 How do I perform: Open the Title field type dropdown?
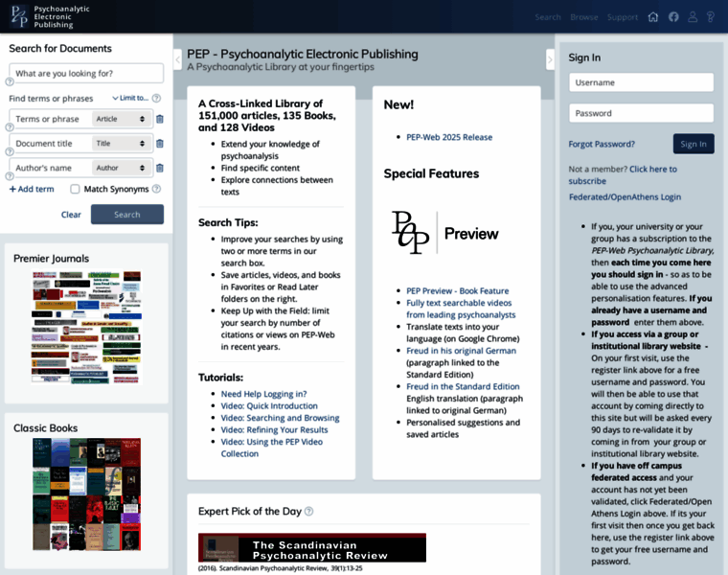tap(121, 144)
